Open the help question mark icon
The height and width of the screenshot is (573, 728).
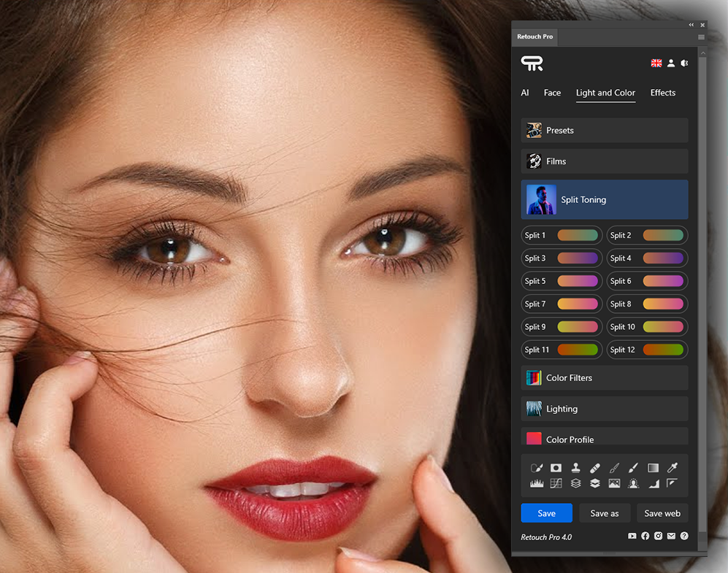coord(684,536)
